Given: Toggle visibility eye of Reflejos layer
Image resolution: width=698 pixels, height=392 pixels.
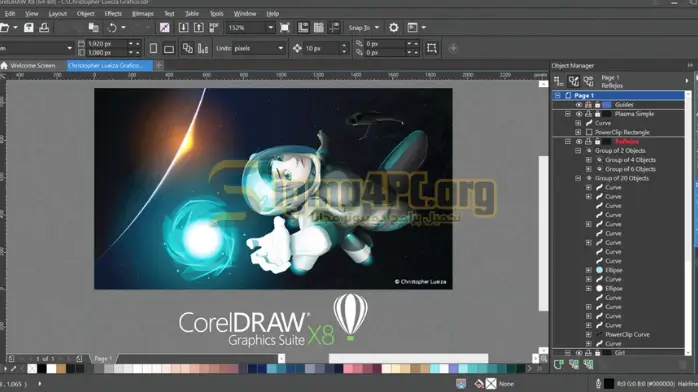Looking at the screenshot, I should [579, 141].
